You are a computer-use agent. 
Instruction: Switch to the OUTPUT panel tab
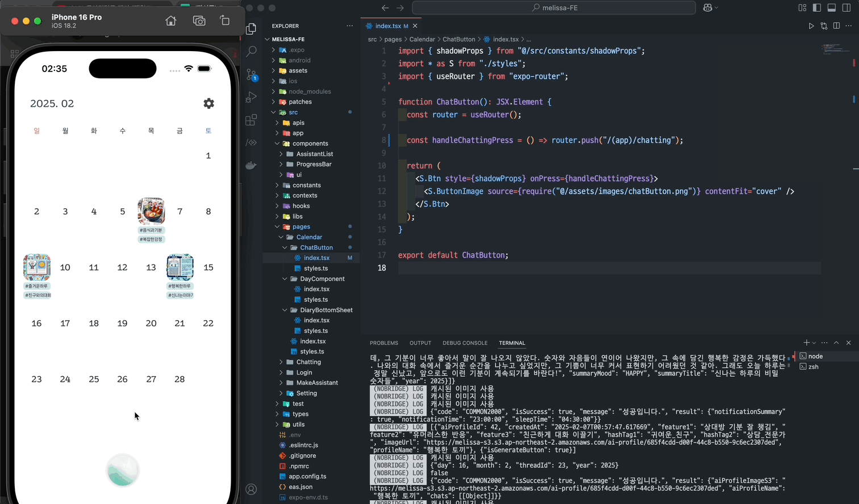(x=420, y=343)
